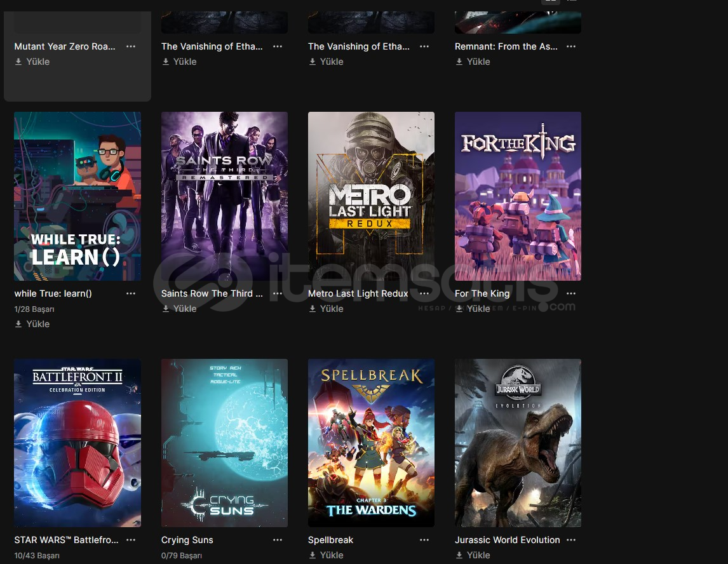Viewport: 728px width, 564px height.
Task: Click Yükle under Remnant: From the Ashes
Action: (x=473, y=62)
